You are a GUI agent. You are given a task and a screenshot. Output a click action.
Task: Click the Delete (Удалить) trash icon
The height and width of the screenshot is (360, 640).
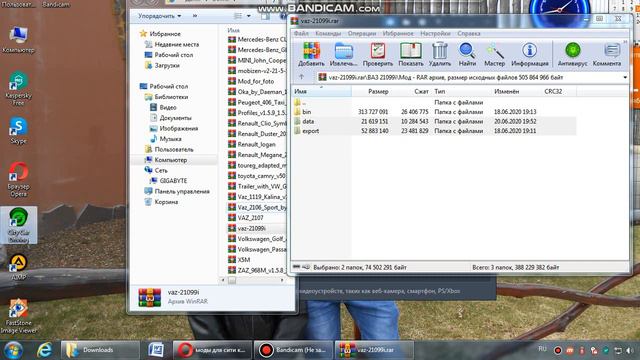pos(440,54)
